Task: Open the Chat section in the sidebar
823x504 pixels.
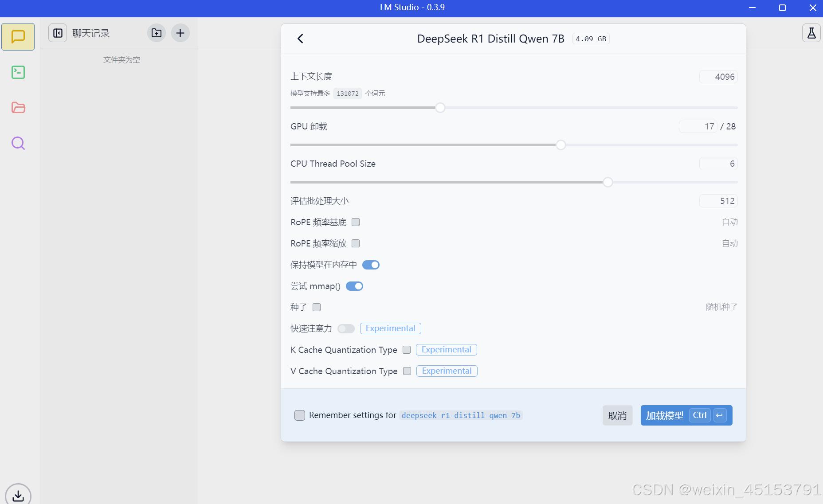Action: click(x=18, y=37)
